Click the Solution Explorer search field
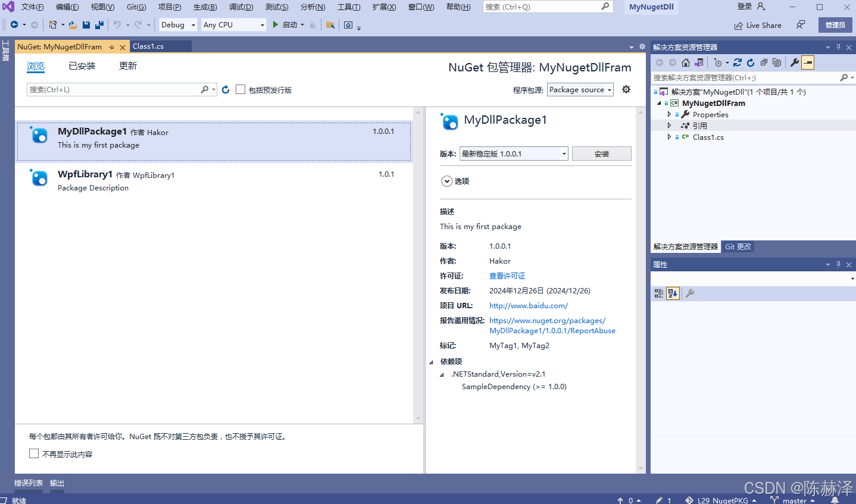This screenshot has width=856, height=504. [x=752, y=78]
